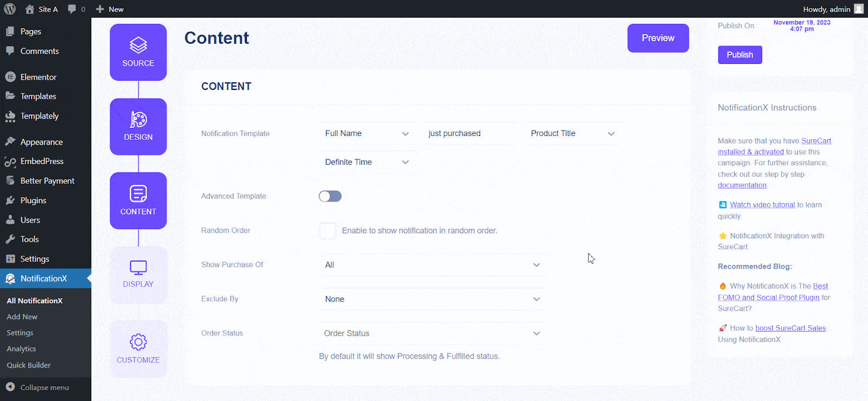Open the Add New submenu item
Viewport: 868px width, 401px height.
(22, 316)
